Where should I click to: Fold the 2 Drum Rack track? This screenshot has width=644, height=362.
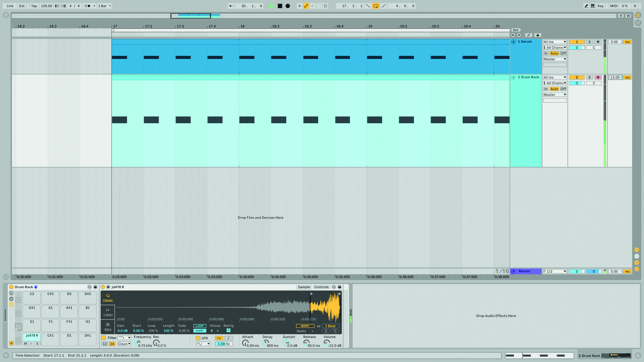pyautogui.click(x=513, y=77)
